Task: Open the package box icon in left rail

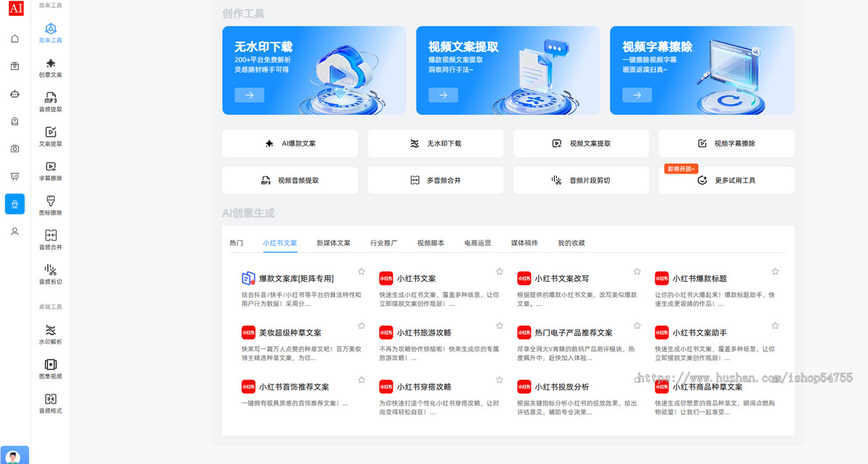Action: (x=14, y=66)
